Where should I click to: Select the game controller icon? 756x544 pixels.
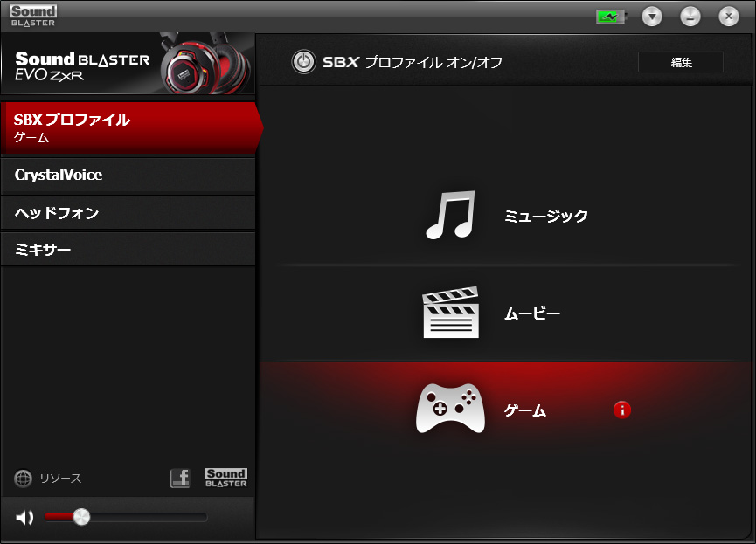click(450, 409)
